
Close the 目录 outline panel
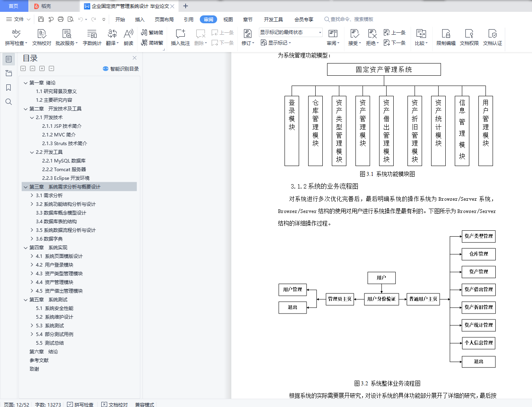pos(134,58)
